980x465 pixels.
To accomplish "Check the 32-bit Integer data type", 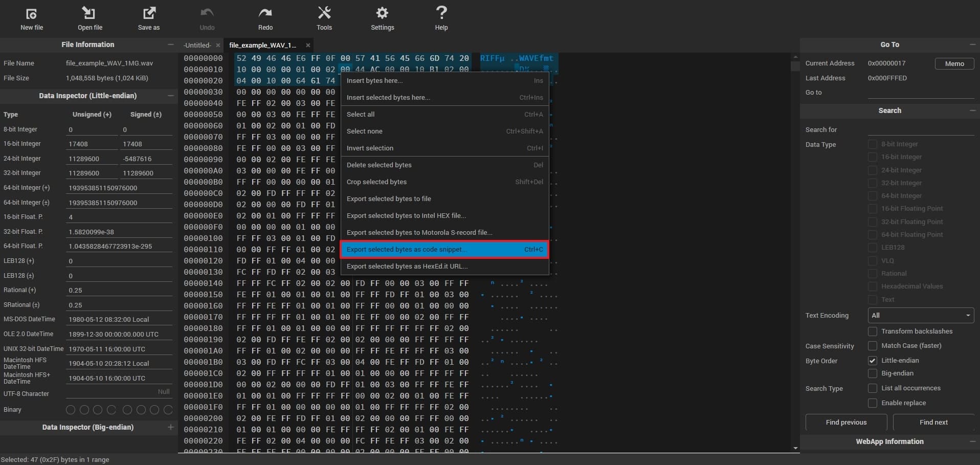I will 872,183.
